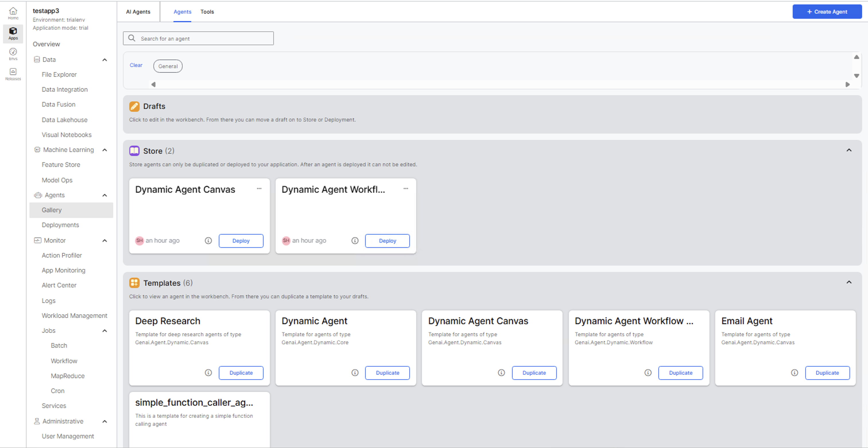
Task: Click the search magnifier icon
Action: tap(132, 38)
